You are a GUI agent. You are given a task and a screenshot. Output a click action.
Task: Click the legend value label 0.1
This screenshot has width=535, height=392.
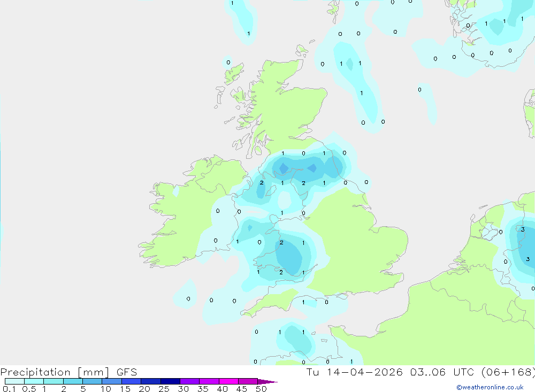(9, 389)
